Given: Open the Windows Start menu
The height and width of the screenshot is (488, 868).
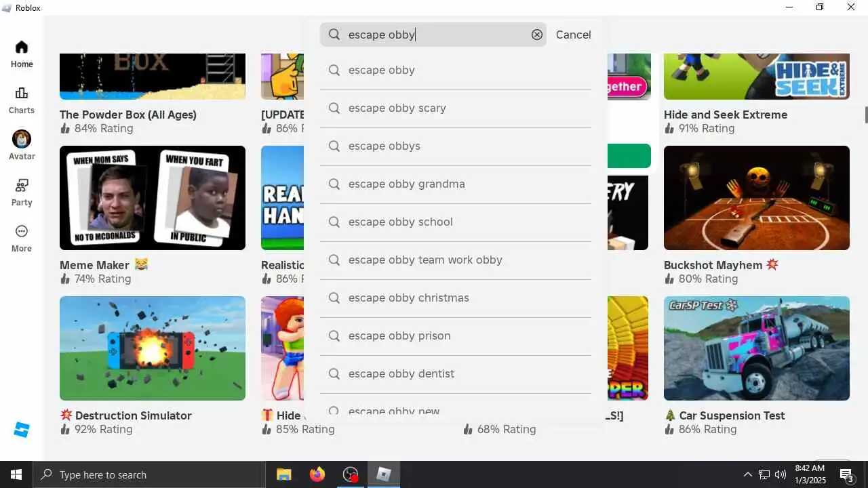Looking at the screenshot, I should (x=16, y=474).
